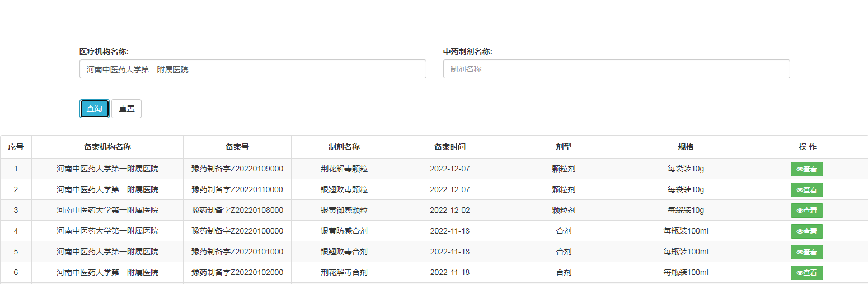The image size is (868, 284).
Task: Click preparation name 银黄防感合剂
Action: click(344, 231)
